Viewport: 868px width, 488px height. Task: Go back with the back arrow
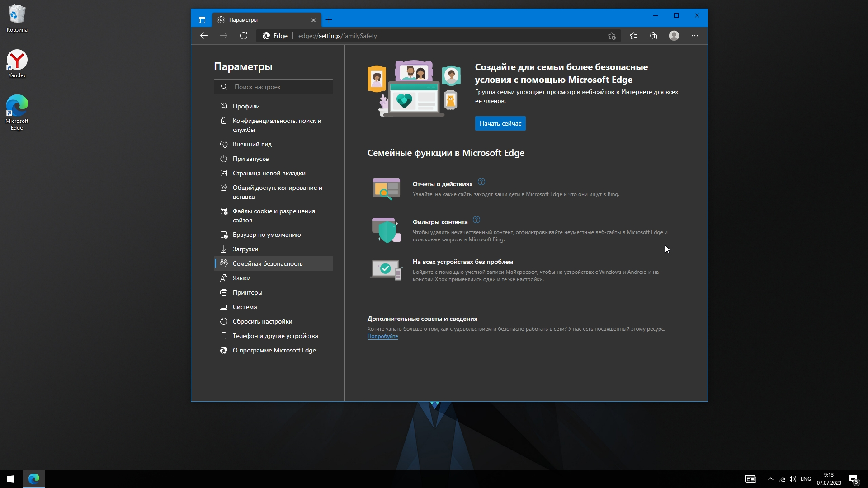[204, 36]
